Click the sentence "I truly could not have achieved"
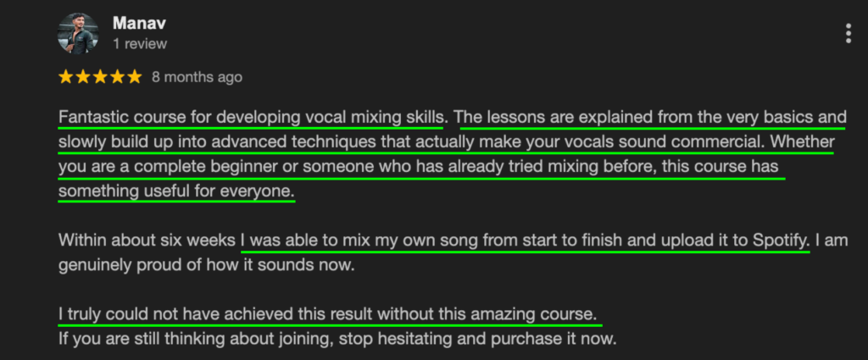This screenshot has width=868, height=360. [329, 313]
